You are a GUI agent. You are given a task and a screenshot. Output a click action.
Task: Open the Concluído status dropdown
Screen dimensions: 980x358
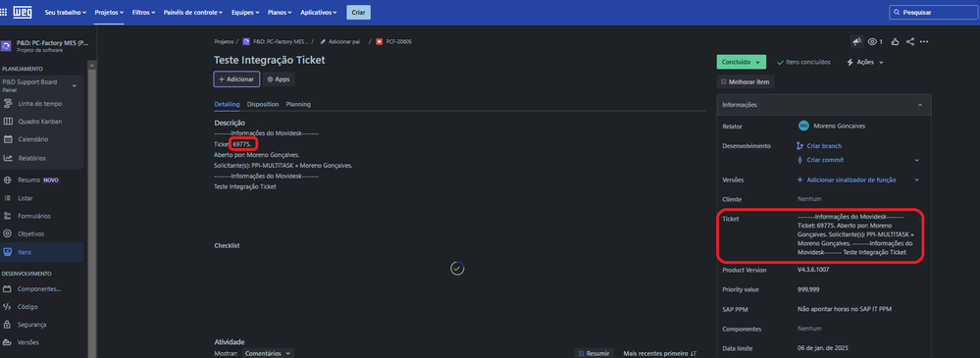coord(742,62)
